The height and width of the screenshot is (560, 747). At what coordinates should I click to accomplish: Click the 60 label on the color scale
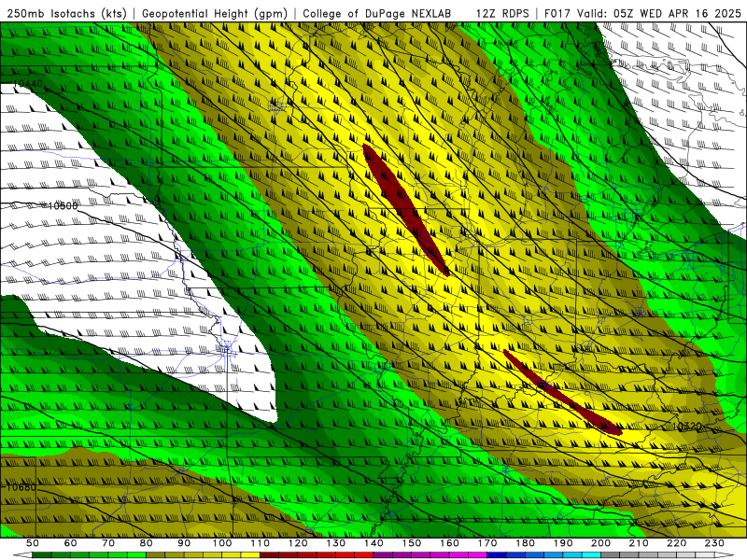coord(70,543)
